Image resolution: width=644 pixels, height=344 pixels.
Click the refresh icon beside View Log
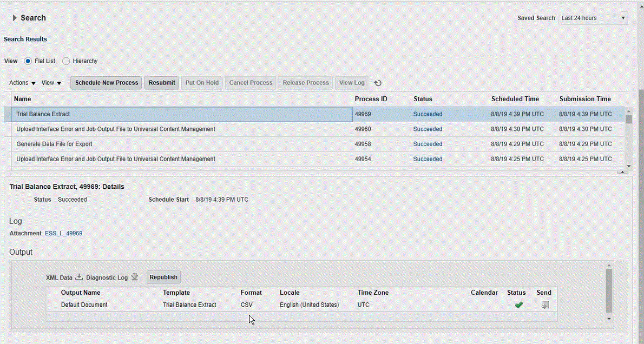pyautogui.click(x=378, y=83)
